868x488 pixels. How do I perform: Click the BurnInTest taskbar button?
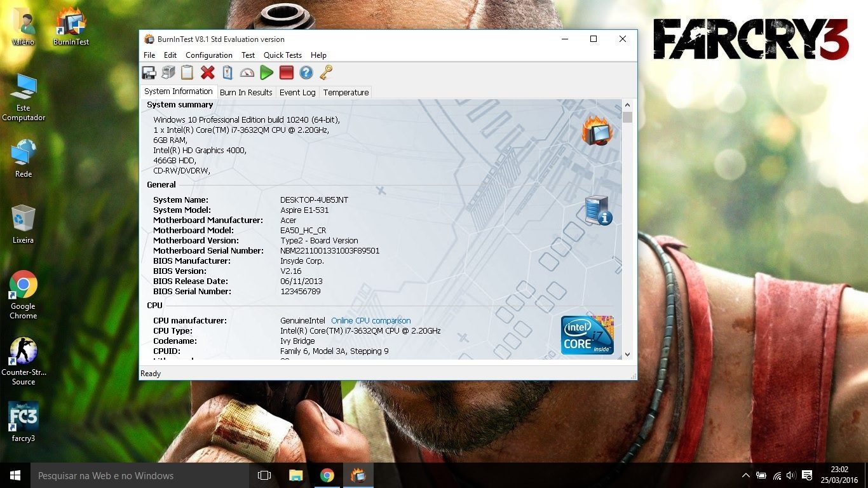358,475
